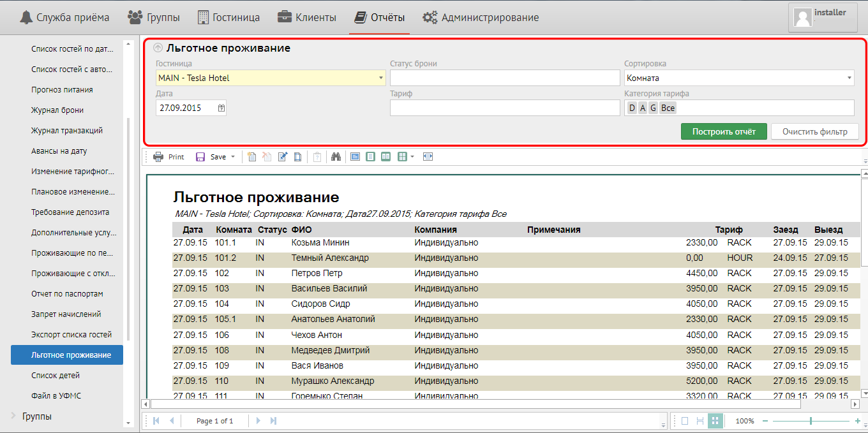Image resolution: width=868 pixels, height=433 pixels.
Task: Click the fit-to-width icon in report toolbar
Action: tap(428, 157)
